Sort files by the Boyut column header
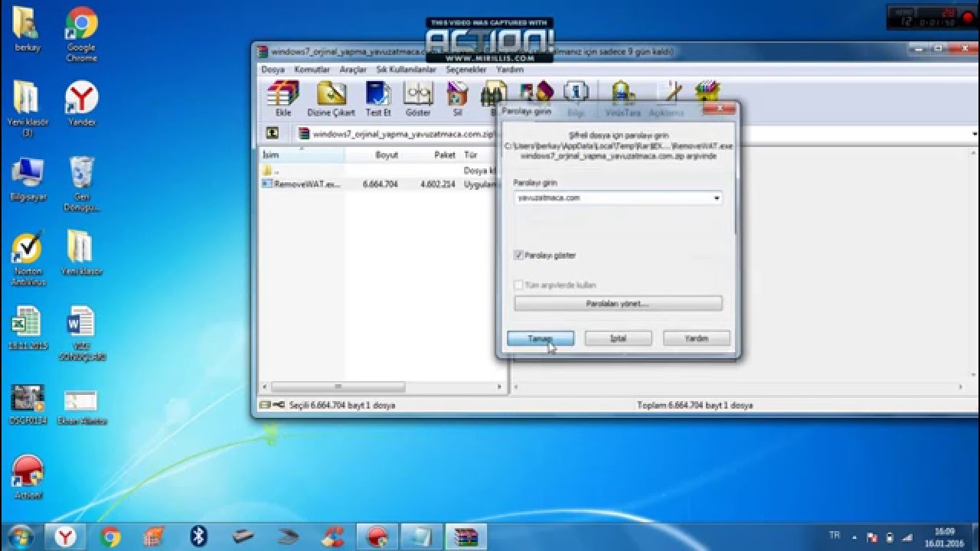The height and width of the screenshot is (551, 980). click(x=374, y=155)
